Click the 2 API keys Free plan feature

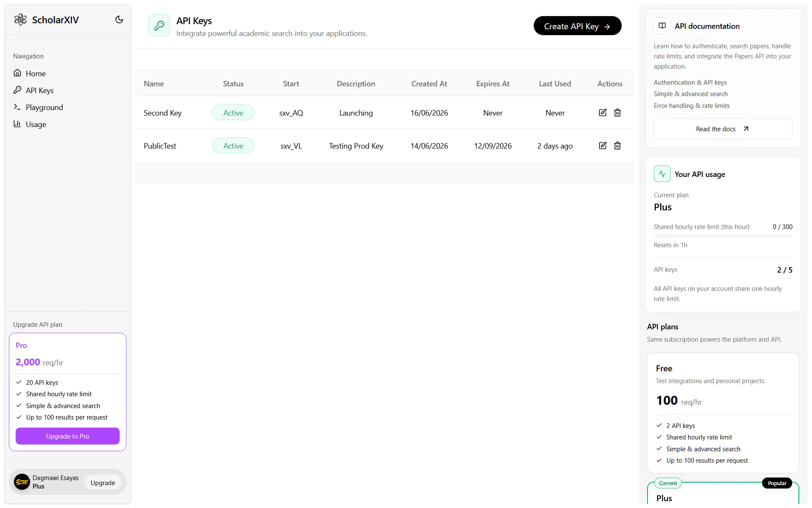click(680, 425)
